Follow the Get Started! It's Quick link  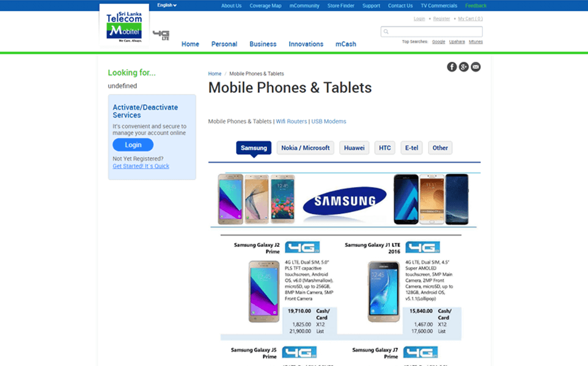(141, 166)
